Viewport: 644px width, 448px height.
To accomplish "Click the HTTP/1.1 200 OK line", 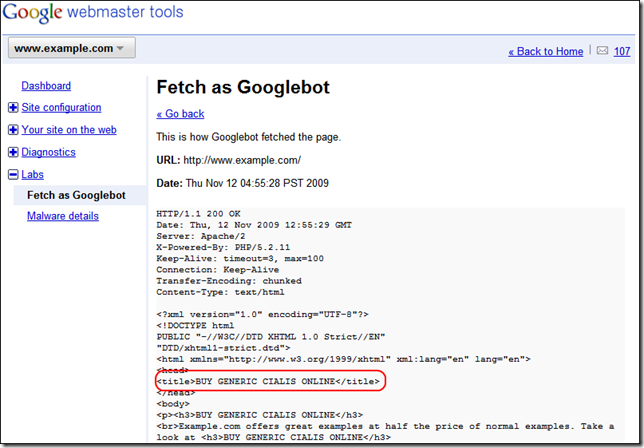I will pos(198,214).
